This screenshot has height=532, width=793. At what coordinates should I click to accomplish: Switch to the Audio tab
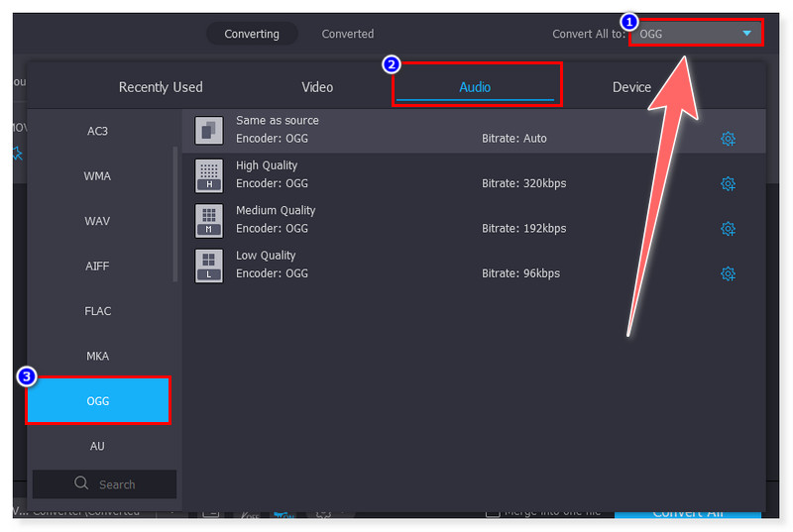475,87
